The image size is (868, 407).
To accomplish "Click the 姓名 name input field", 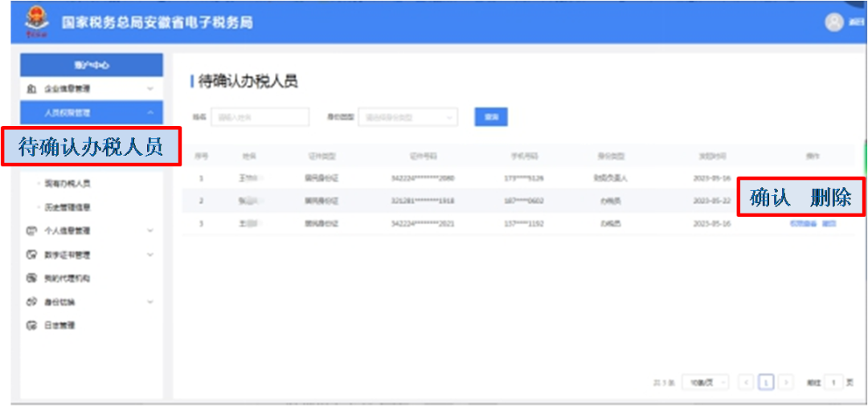I will 260,117.
